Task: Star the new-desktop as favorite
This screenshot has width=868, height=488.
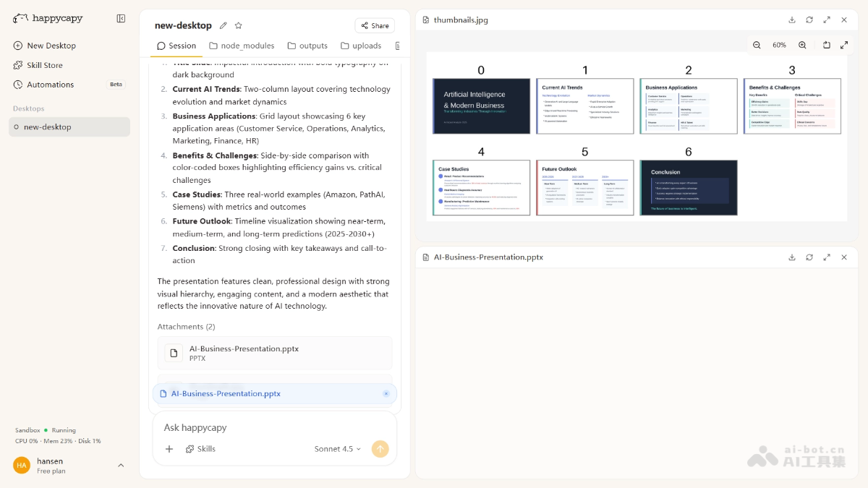Action: (239, 25)
